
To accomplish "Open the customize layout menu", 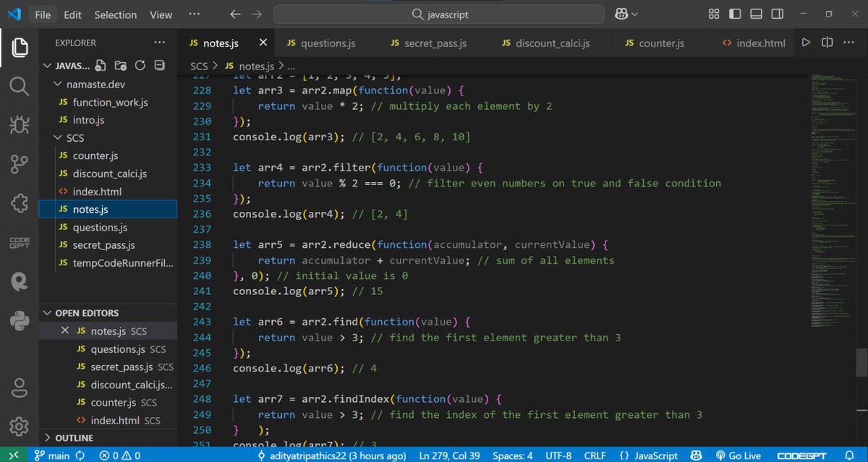I will tap(714, 14).
